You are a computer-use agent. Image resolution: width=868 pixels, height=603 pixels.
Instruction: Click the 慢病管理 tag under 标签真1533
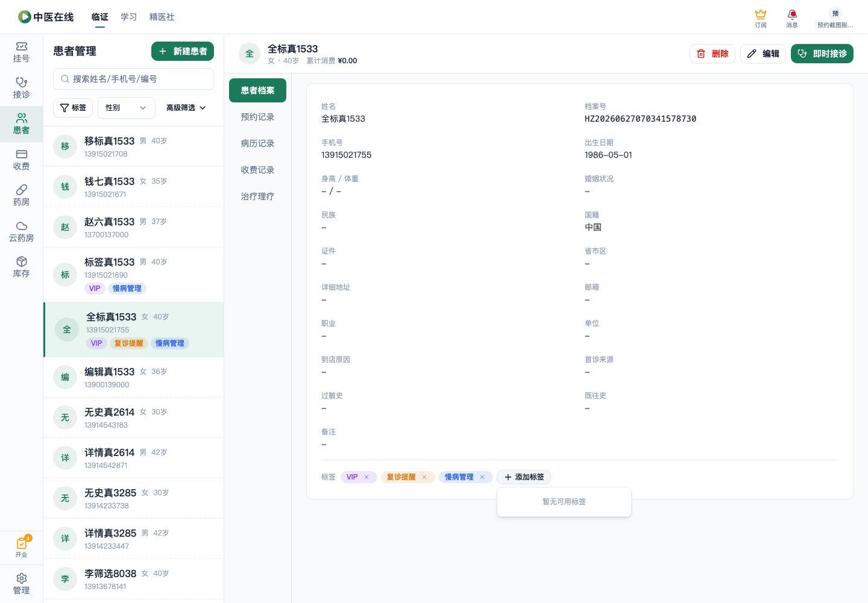(x=127, y=289)
